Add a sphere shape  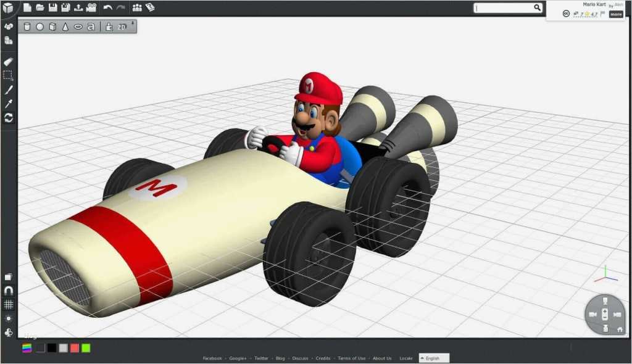tap(40, 27)
